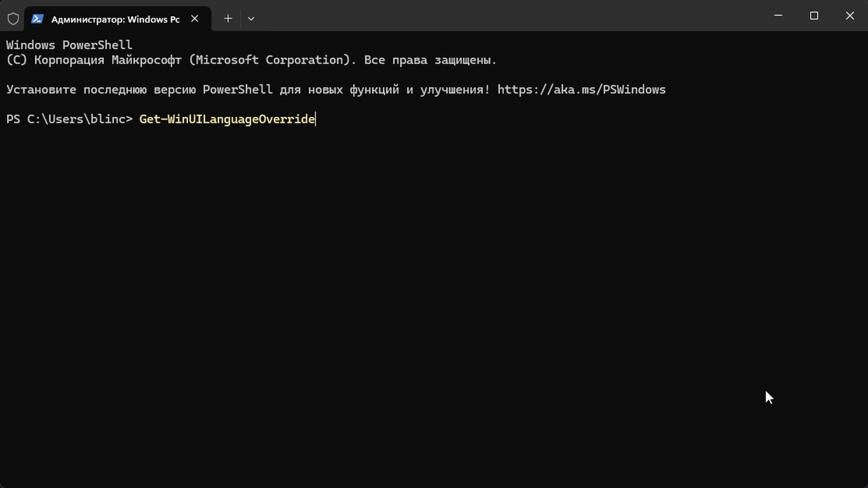Close the Terminal window
This screenshot has width=868, height=488.
pyautogui.click(x=850, y=16)
